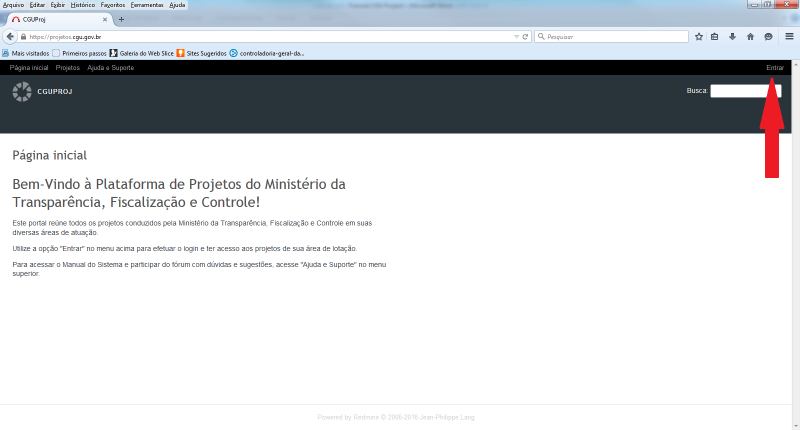800x430 pixels.
Task: Click the CGUPROJ logo icon
Action: coord(22,92)
